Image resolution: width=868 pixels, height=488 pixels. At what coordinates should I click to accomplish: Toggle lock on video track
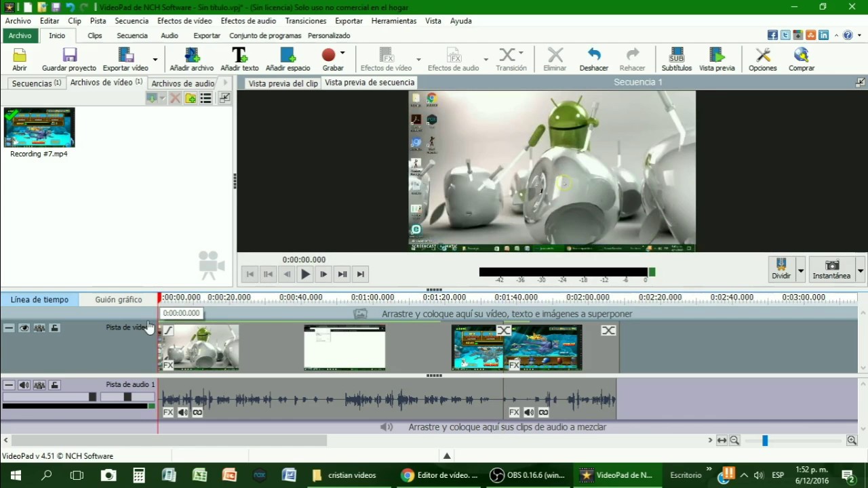tap(55, 328)
